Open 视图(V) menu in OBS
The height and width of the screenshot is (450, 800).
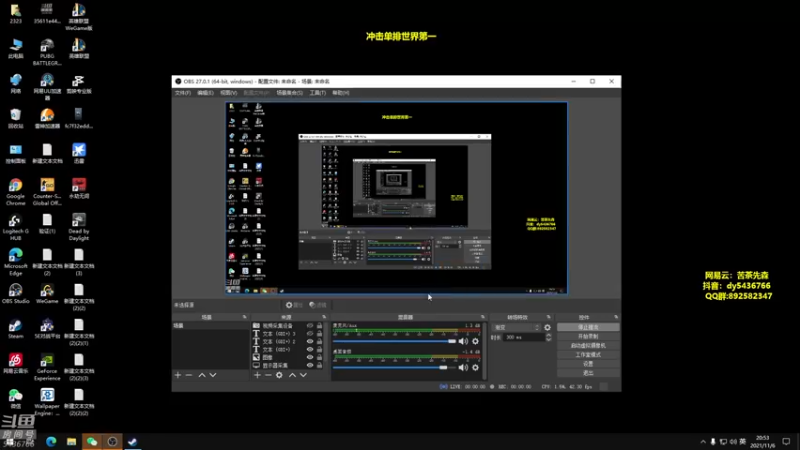228,93
